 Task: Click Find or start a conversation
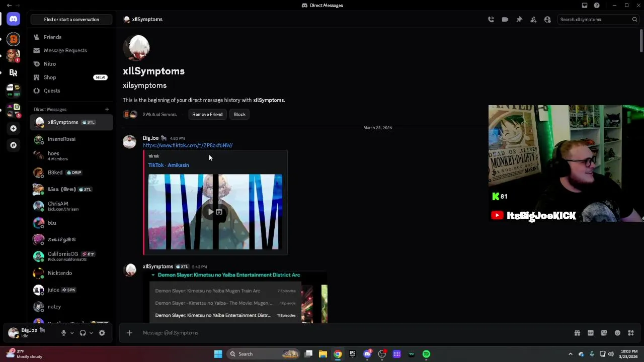[71, 19]
